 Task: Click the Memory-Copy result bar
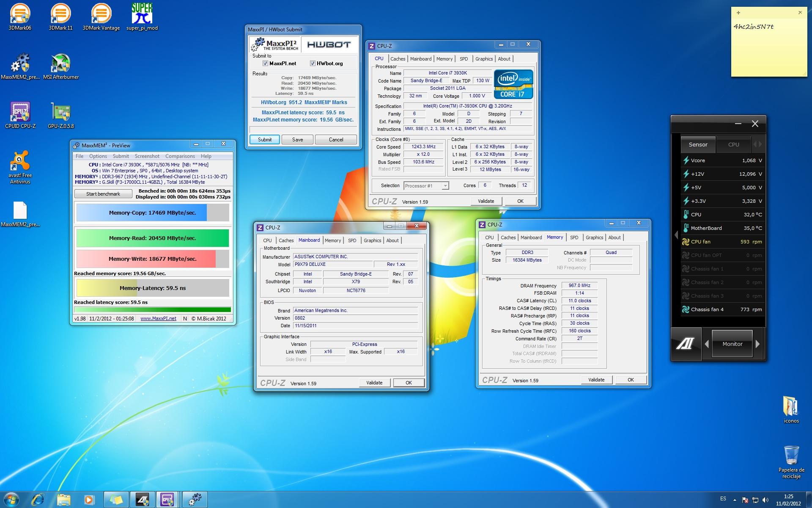(x=153, y=213)
